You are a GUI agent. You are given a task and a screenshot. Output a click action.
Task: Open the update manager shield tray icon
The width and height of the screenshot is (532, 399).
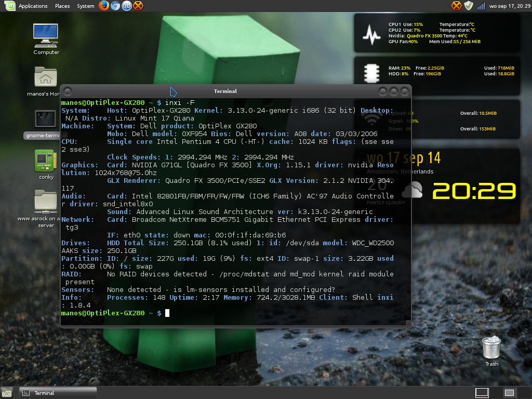coord(469,6)
